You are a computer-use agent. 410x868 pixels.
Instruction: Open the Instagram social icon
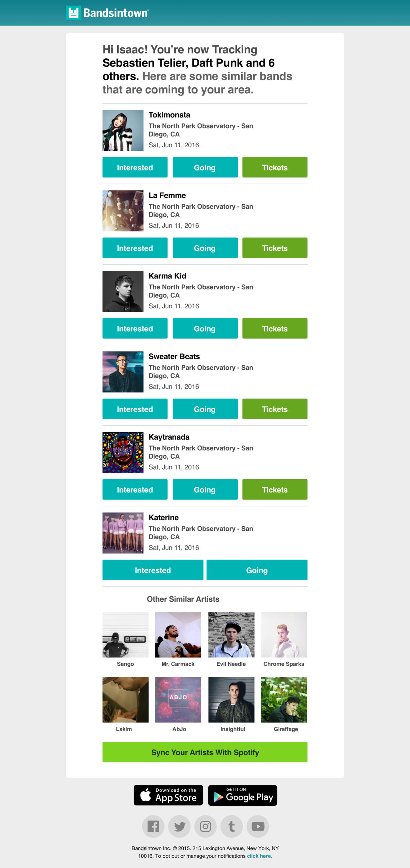(205, 826)
